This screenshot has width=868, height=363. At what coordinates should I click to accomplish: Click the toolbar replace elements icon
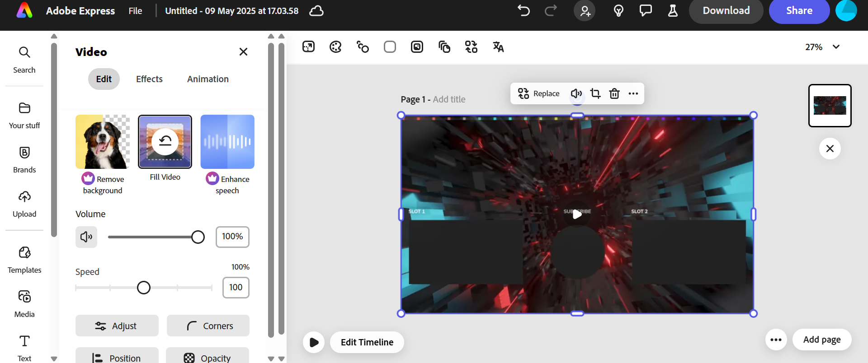tap(471, 47)
